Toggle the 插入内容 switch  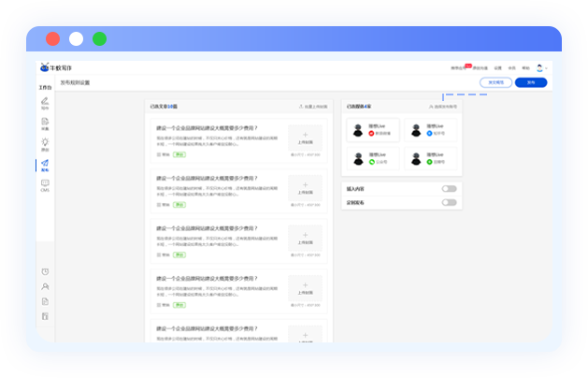(x=449, y=189)
